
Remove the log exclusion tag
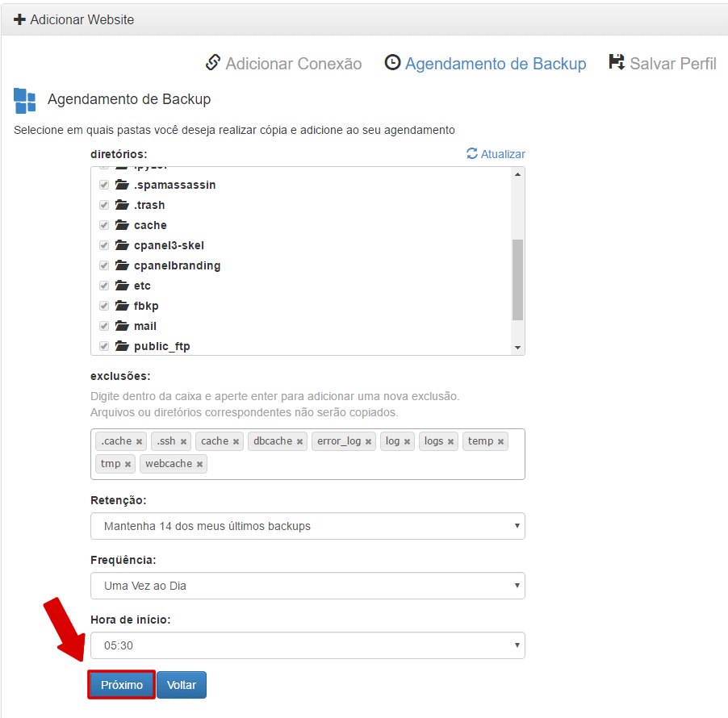tap(407, 442)
